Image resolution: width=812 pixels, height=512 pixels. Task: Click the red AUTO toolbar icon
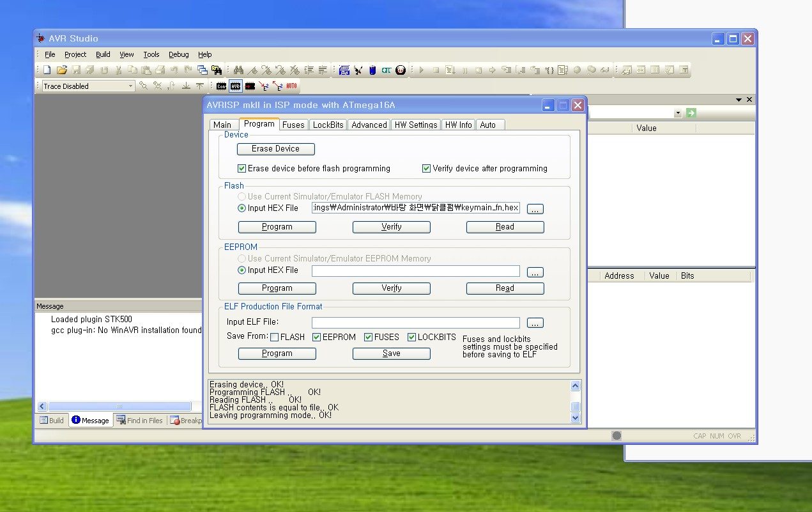(x=291, y=86)
